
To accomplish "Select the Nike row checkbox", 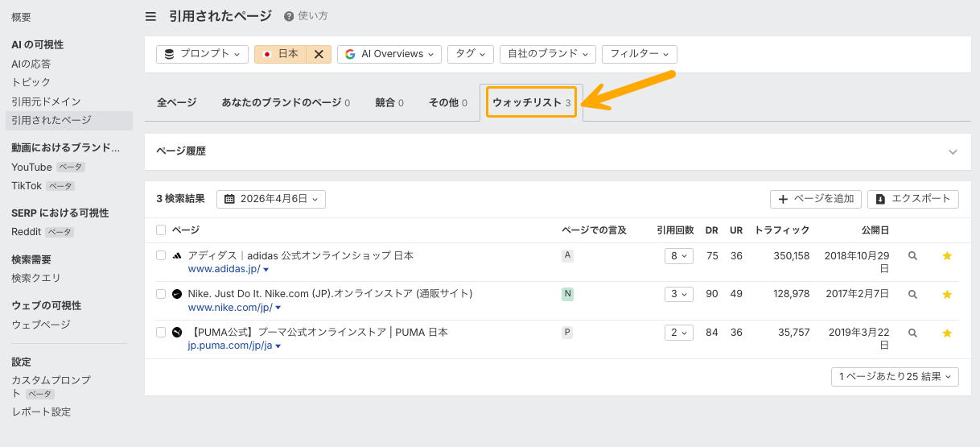I will [161, 294].
